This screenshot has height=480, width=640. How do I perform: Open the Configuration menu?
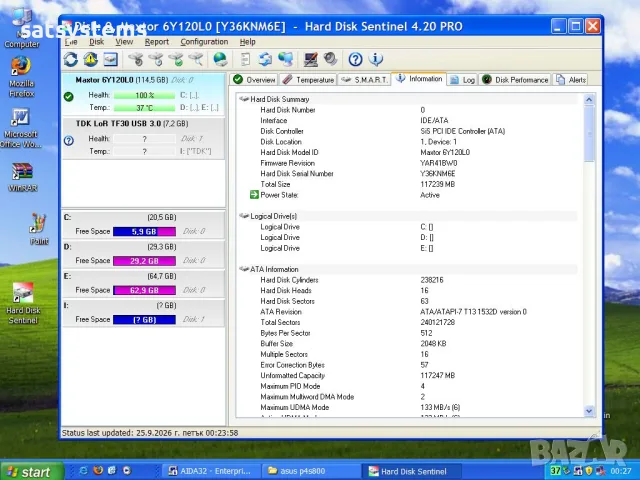[204, 42]
